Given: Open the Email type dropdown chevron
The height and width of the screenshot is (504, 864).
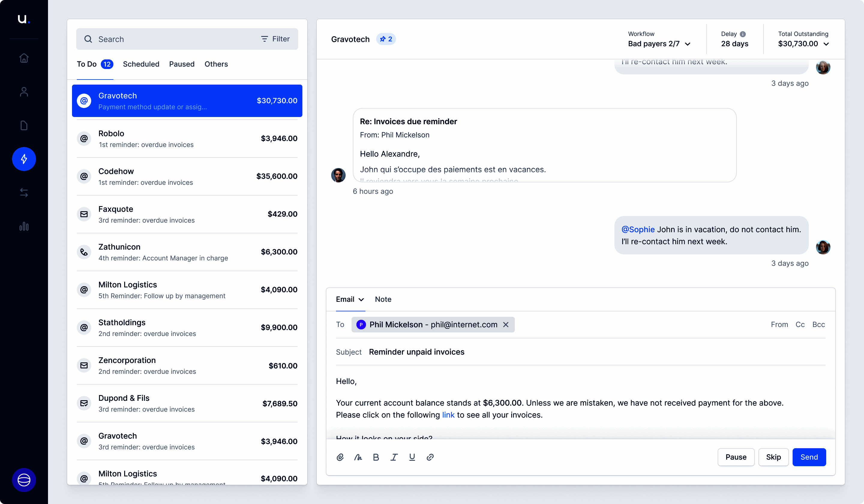Looking at the screenshot, I should tap(361, 300).
